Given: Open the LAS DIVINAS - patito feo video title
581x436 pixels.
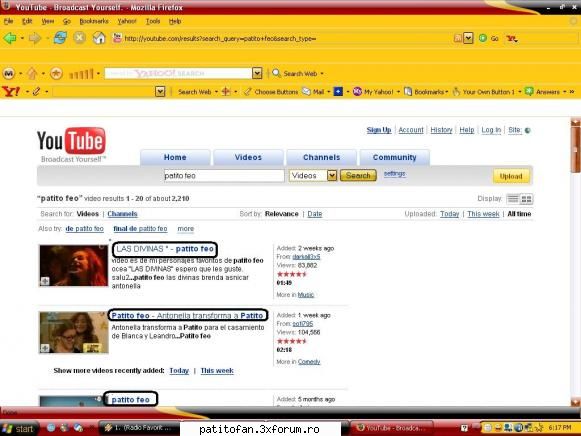Looking at the screenshot, I should (165, 249).
